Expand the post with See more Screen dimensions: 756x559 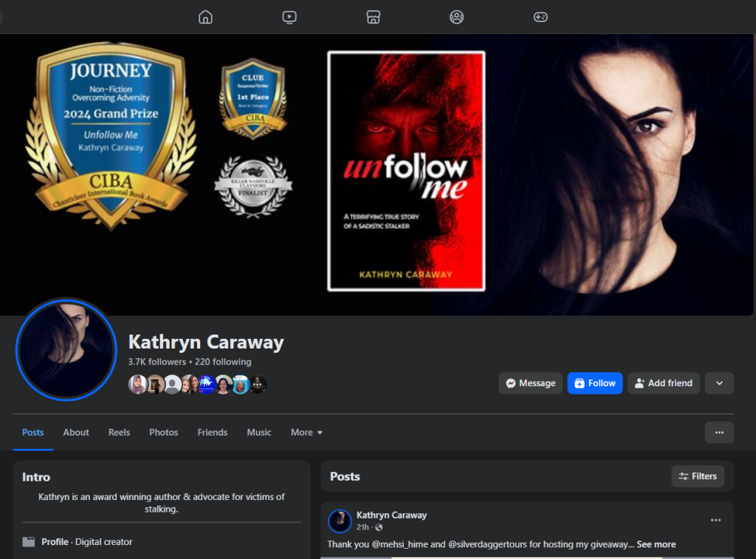(x=656, y=544)
